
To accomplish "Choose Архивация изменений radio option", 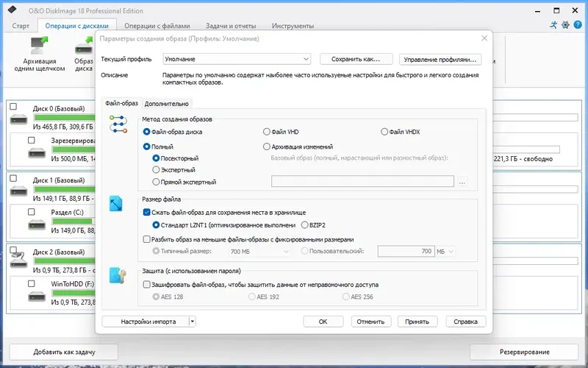I will (266, 146).
